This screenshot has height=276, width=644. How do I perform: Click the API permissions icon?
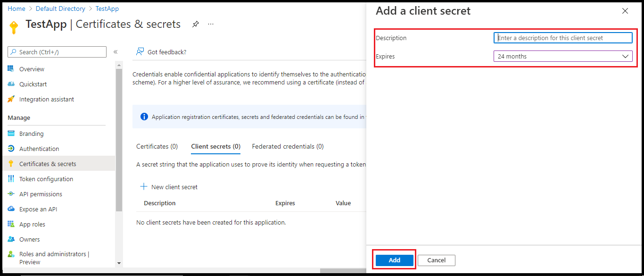[11, 194]
